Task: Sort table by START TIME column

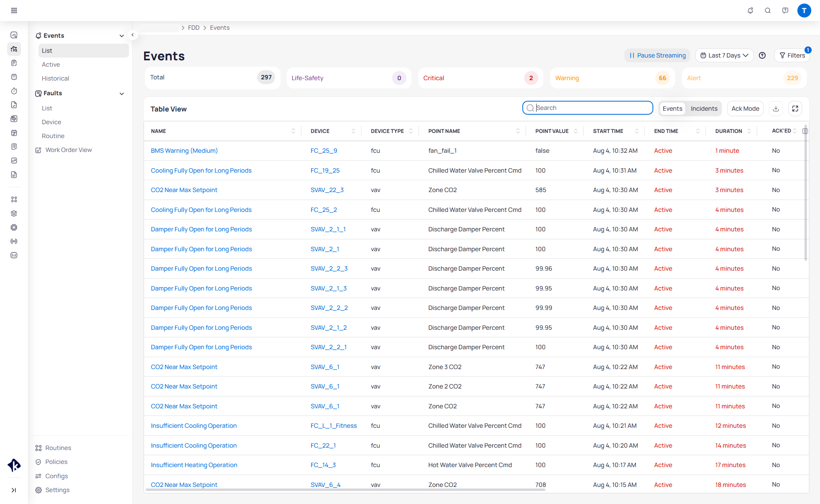Action: click(637, 131)
